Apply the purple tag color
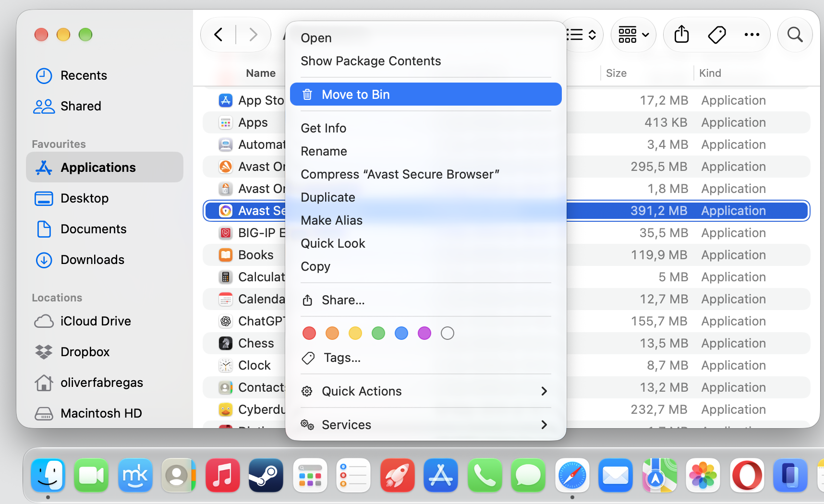Image resolution: width=824 pixels, height=504 pixels. (424, 333)
